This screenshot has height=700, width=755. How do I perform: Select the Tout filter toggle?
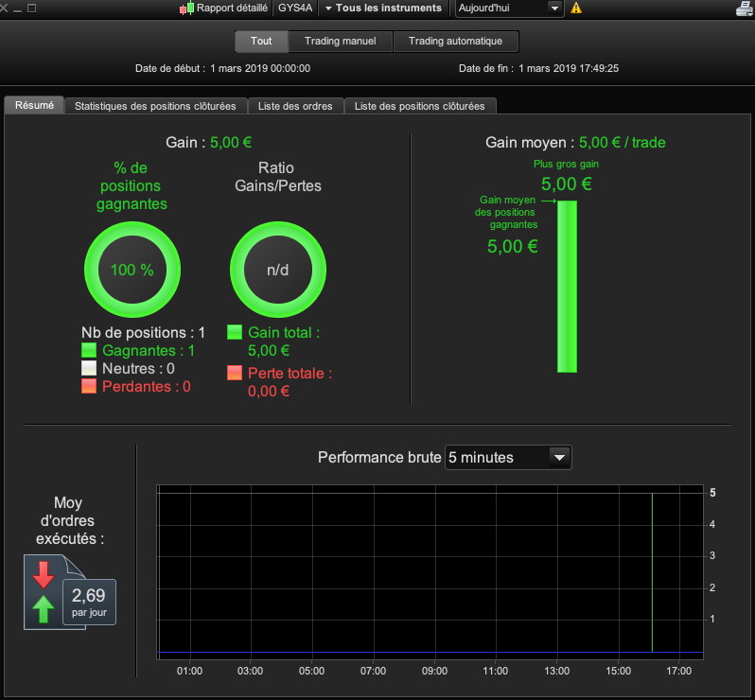261,42
